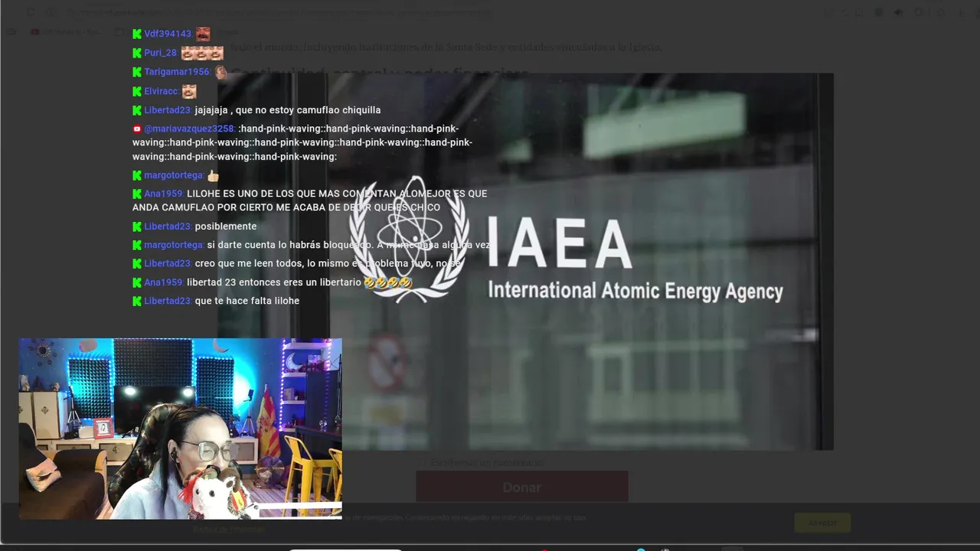Image resolution: width=980 pixels, height=551 pixels.
Task: Click message 'que te hace falta lilohe'
Action: click(247, 301)
